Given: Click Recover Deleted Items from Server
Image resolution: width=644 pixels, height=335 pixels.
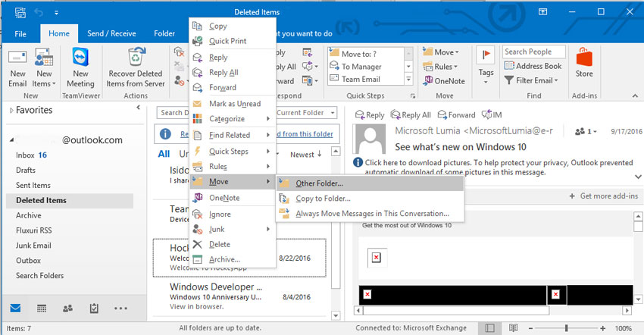Looking at the screenshot, I should 136,68.
